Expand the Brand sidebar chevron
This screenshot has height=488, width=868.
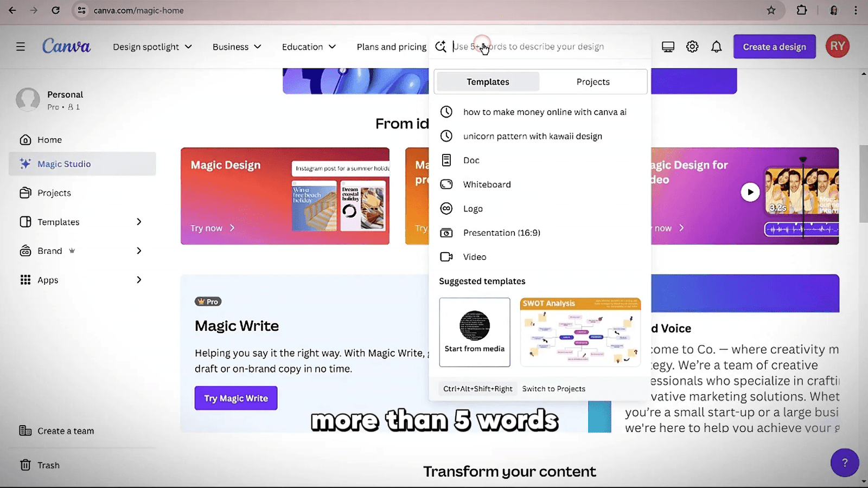139,251
